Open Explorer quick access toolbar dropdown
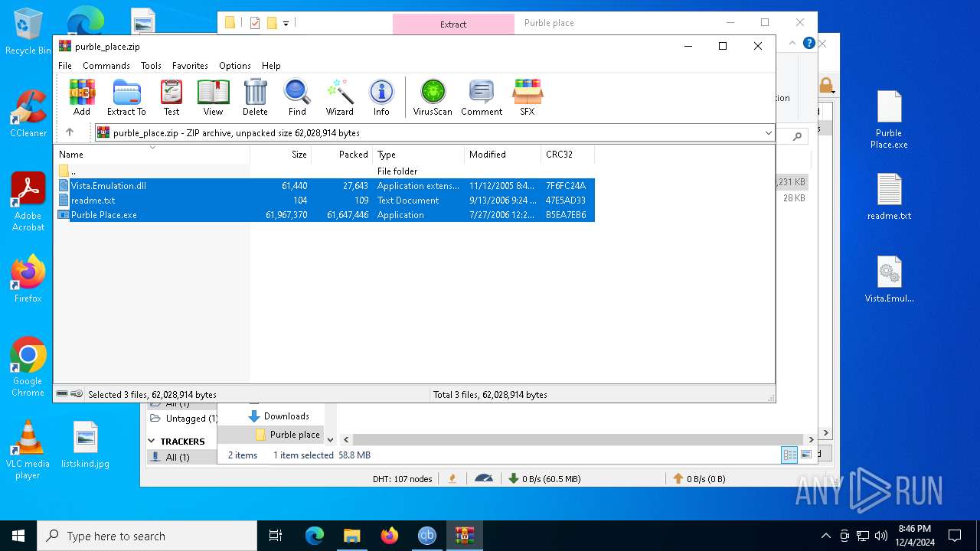The height and width of the screenshot is (551, 980). [286, 24]
